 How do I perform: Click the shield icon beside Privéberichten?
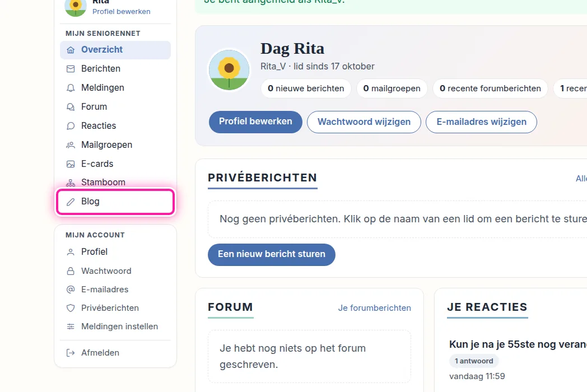pyautogui.click(x=71, y=308)
